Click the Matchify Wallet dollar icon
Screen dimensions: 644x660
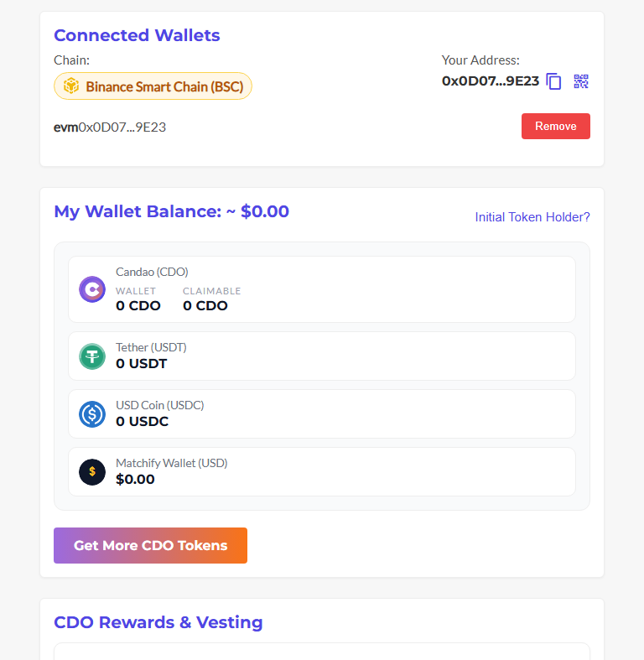92,472
